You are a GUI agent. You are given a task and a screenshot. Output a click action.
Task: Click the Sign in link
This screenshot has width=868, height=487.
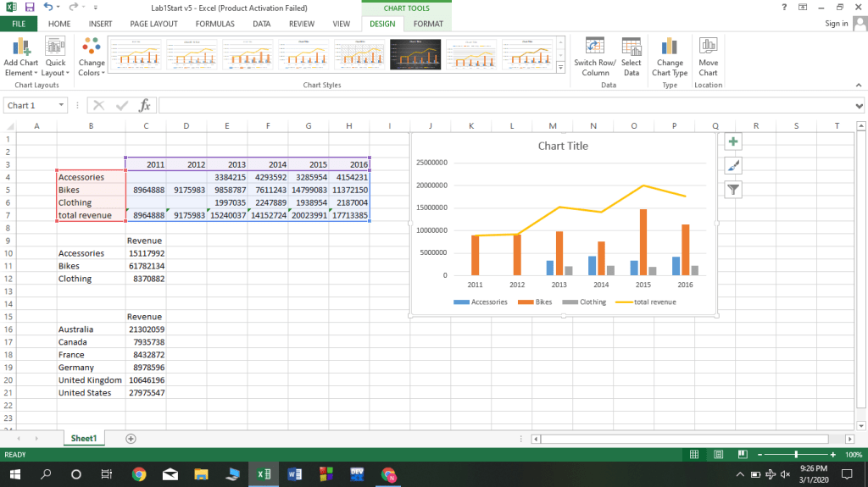tap(836, 24)
